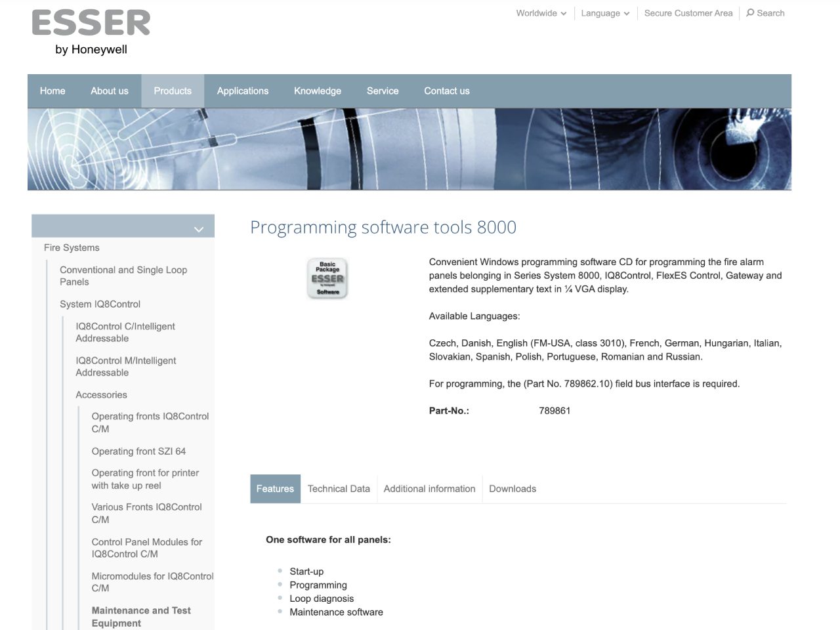The height and width of the screenshot is (630, 840).
Task: Open Operating front SZI 64
Action: (x=138, y=451)
